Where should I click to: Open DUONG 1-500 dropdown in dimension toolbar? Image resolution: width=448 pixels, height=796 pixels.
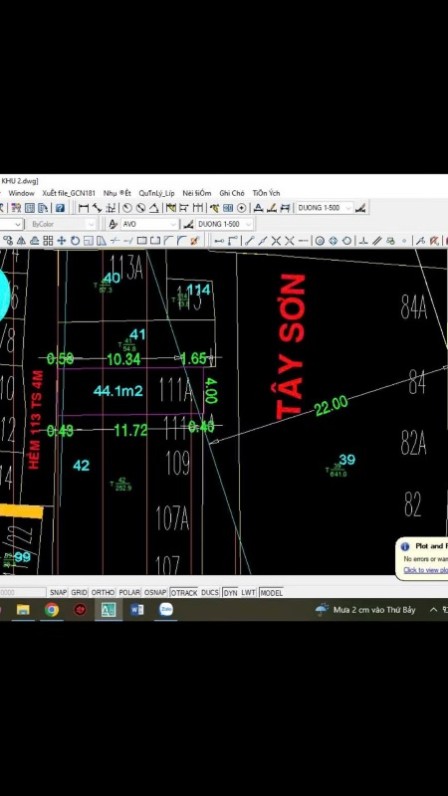(324, 208)
